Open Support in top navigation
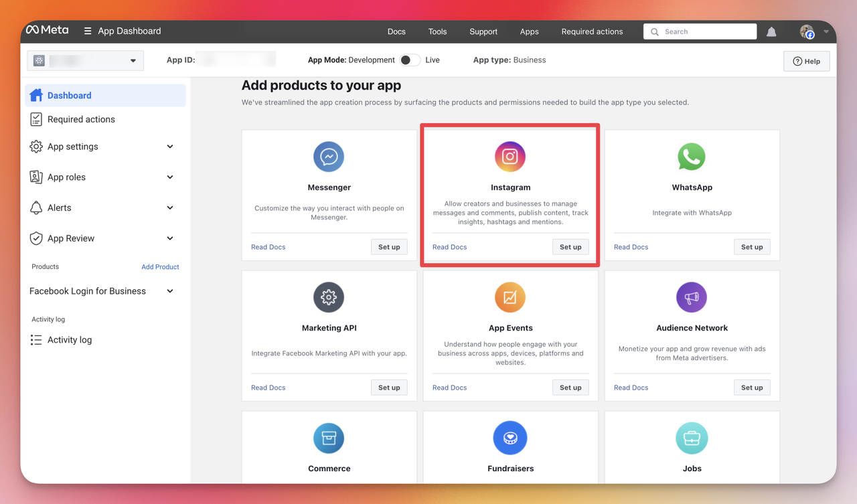857x504 pixels. pyautogui.click(x=483, y=31)
